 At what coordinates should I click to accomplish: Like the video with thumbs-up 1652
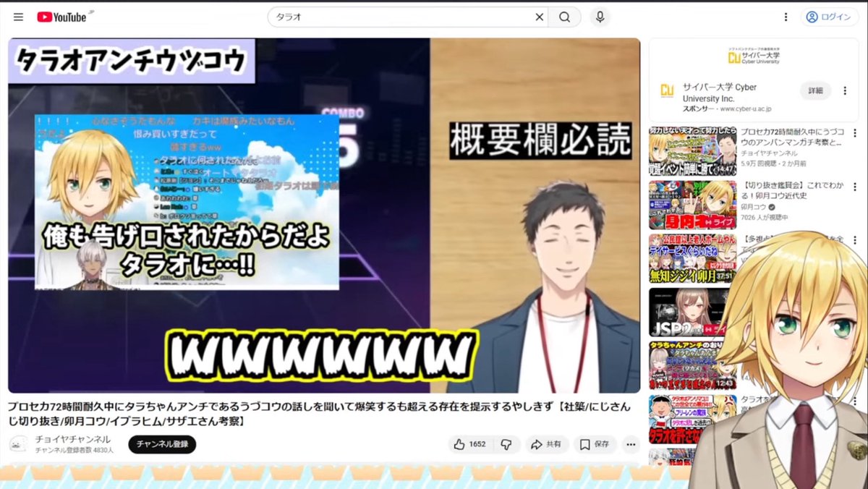[469, 444]
